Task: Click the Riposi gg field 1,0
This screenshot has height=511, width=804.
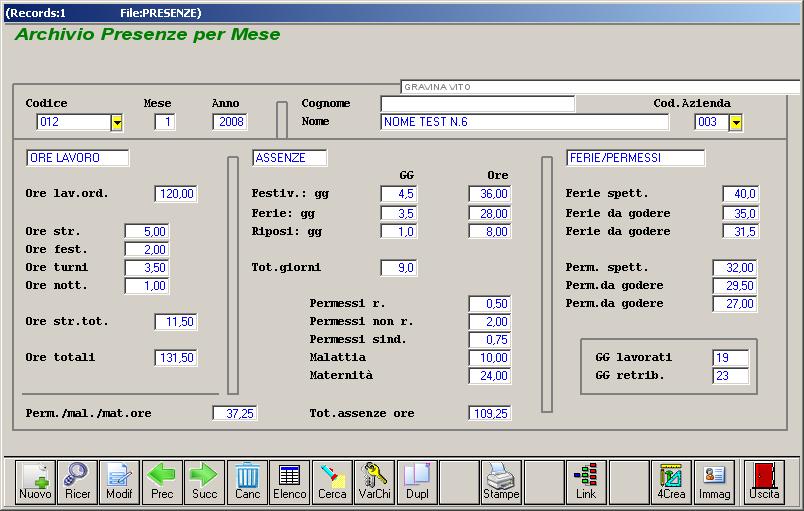Action: [399, 232]
